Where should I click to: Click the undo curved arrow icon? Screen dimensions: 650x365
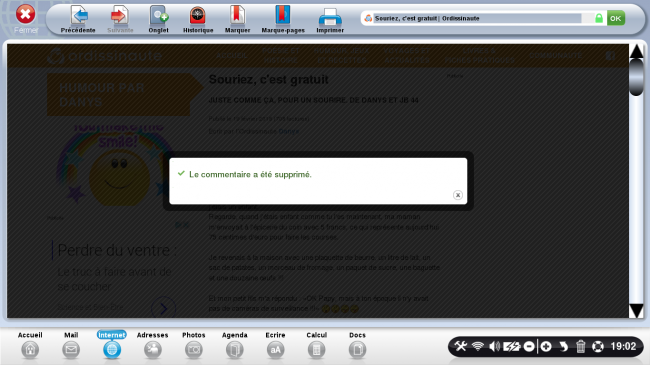coord(563,346)
